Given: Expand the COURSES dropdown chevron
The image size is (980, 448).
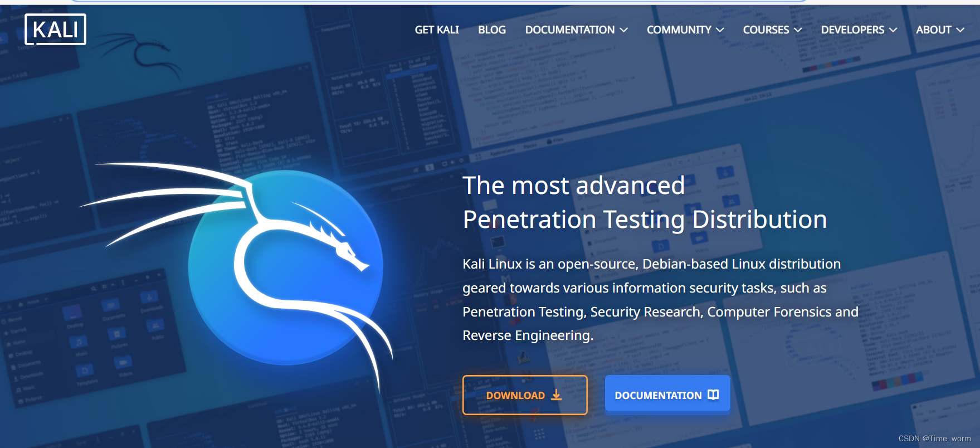Looking at the screenshot, I should [798, 30].
